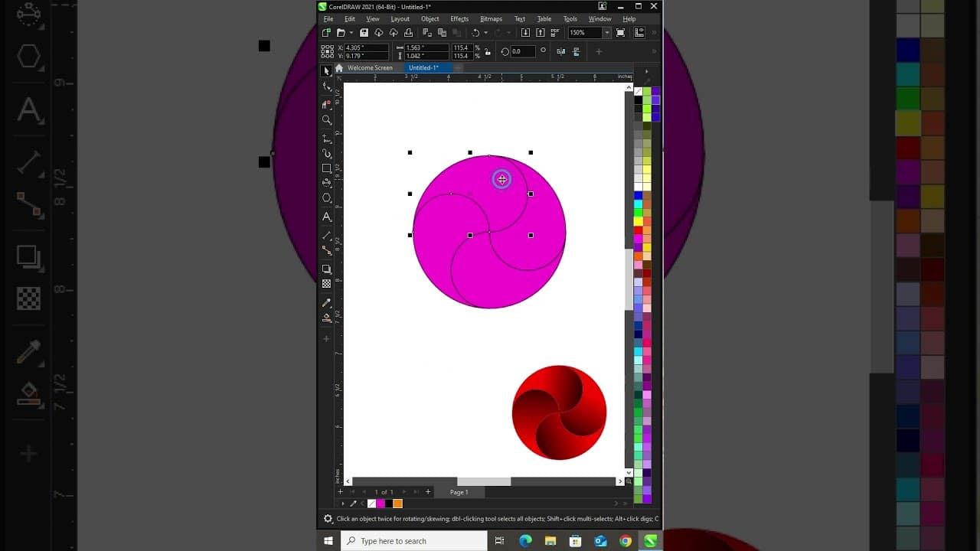Click the Undo icon
Screen dimensions: 980x551
click(475, 33)
